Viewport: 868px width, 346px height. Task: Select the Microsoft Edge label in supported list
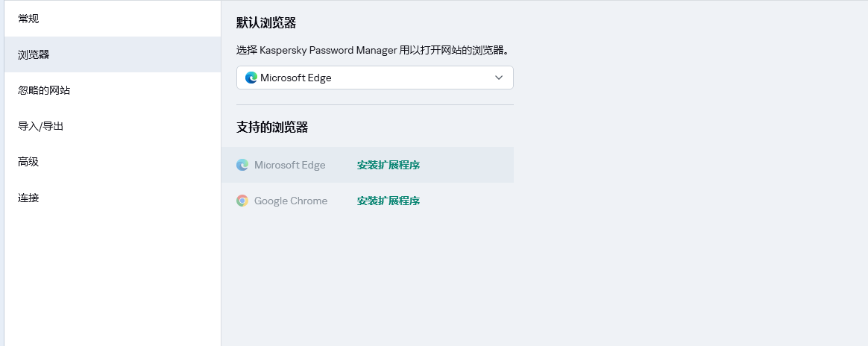coord(289,165)
